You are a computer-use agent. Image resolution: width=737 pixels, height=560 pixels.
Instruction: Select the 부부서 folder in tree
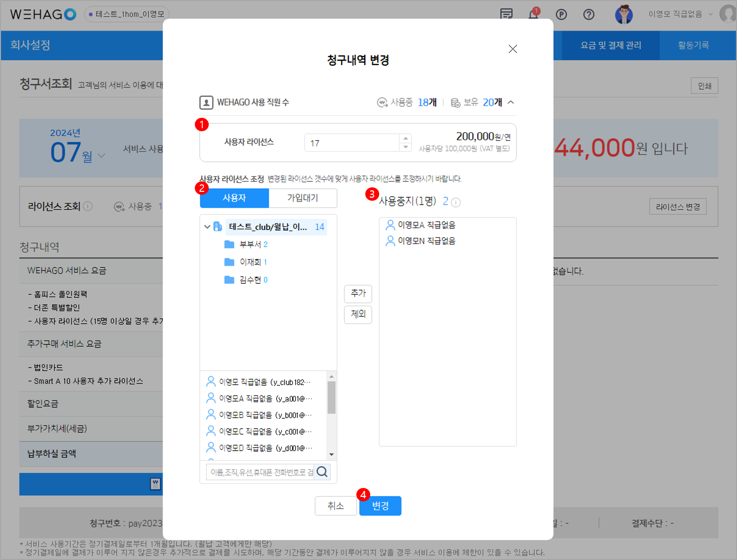click(x=250, y=244)
